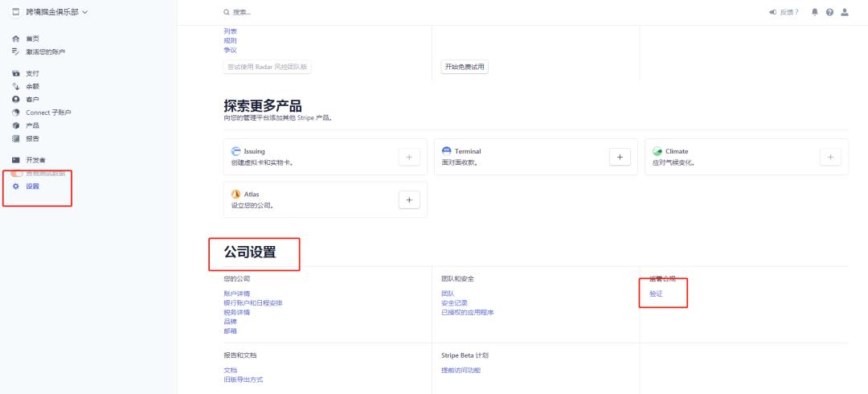Click the person icon beside 客户
Viewport: 868px width, 394px height.
(15, 99)
